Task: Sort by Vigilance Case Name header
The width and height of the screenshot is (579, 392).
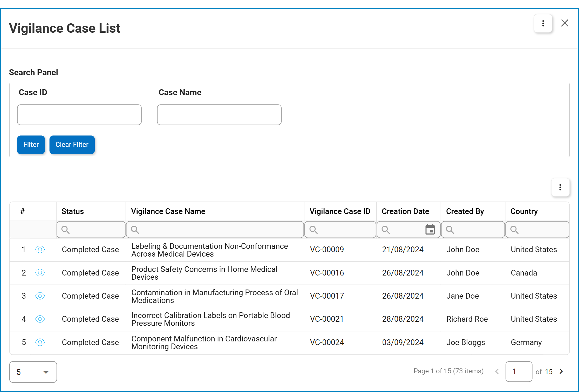Action: point(168,211)
